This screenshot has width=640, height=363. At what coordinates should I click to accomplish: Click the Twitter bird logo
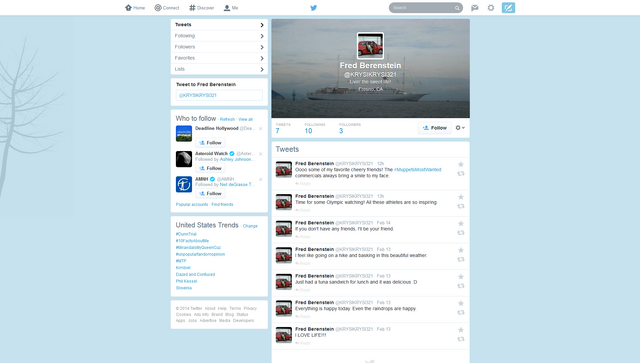[313, 8]
